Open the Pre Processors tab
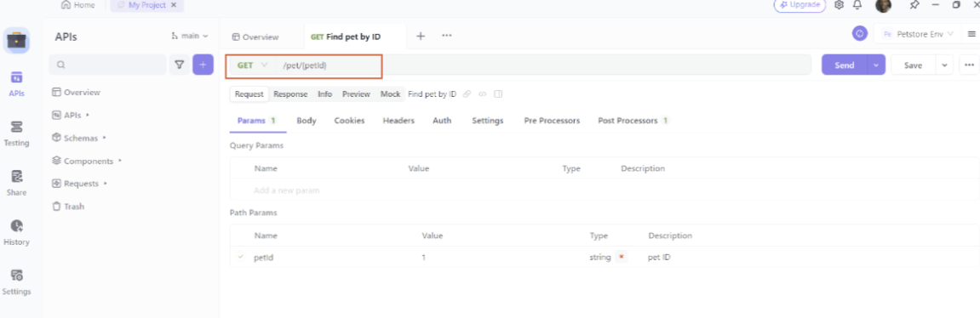980x318 pixels. [552, 121]
